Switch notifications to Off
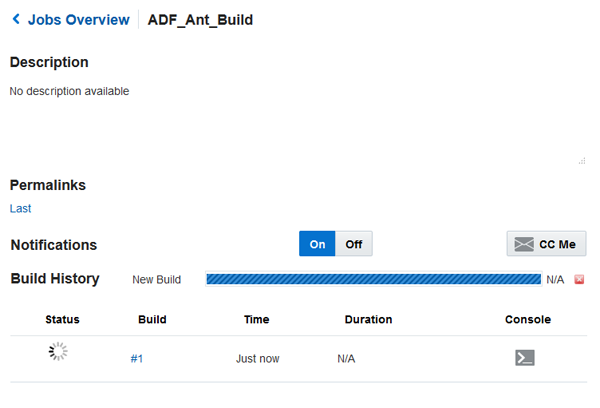Viewport: 600px width, 408px height. [x=354, y=244]
